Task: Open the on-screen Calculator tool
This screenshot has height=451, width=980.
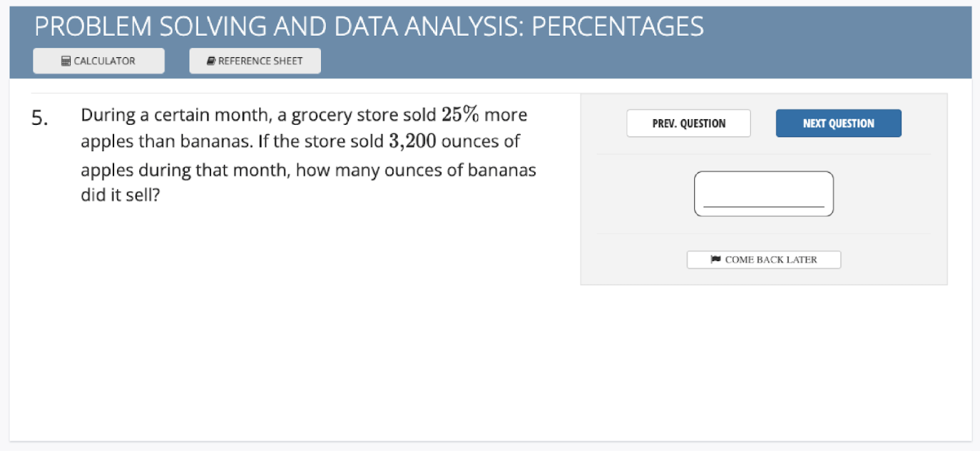Action: coord(98,61)
